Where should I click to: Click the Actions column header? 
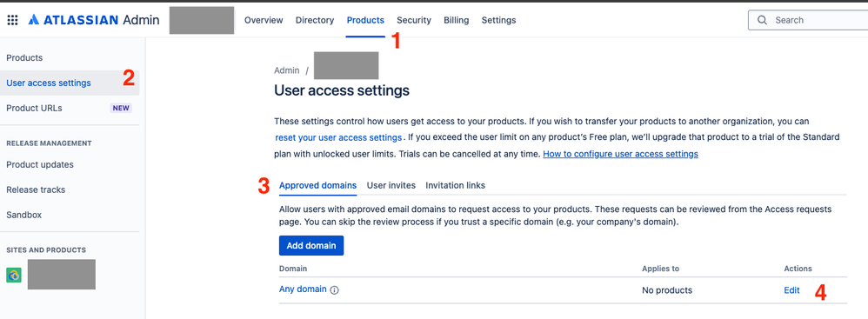coord(798,268)
